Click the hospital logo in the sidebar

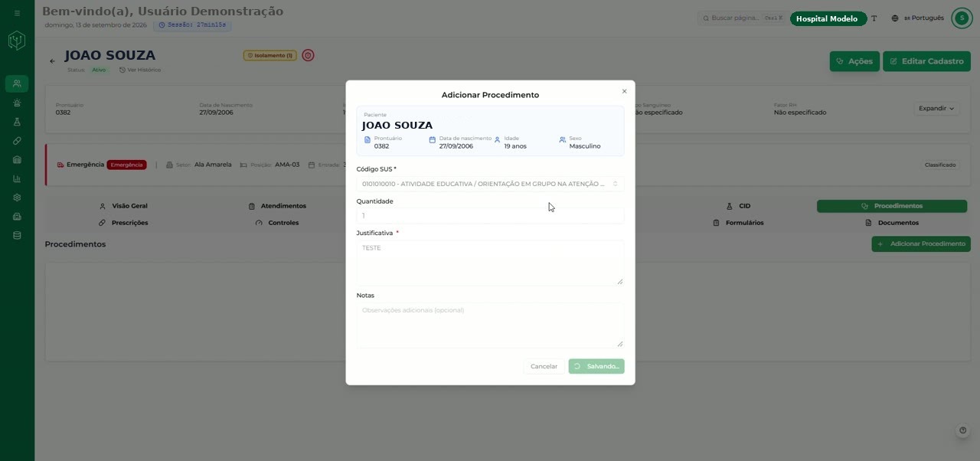(x=17, y=41)
